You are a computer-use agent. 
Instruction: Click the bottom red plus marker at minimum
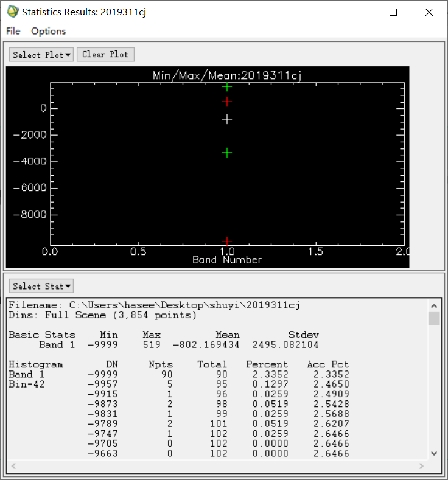[x=227, y=242]
